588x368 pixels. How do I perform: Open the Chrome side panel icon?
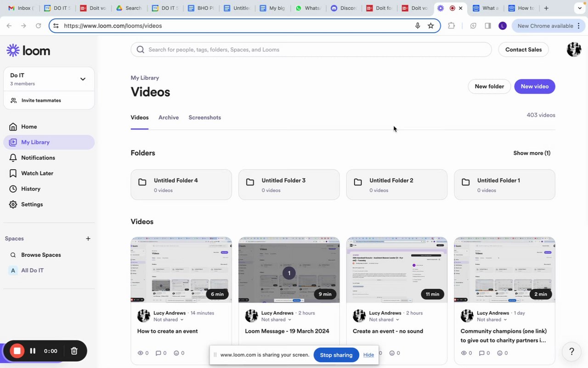click(488, 26)
